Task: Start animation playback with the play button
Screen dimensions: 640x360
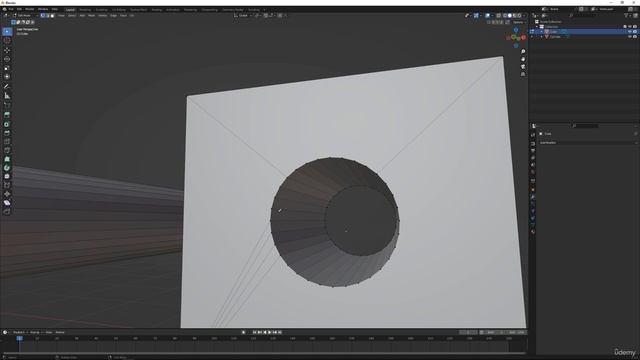Action: [x=269, y=332]
